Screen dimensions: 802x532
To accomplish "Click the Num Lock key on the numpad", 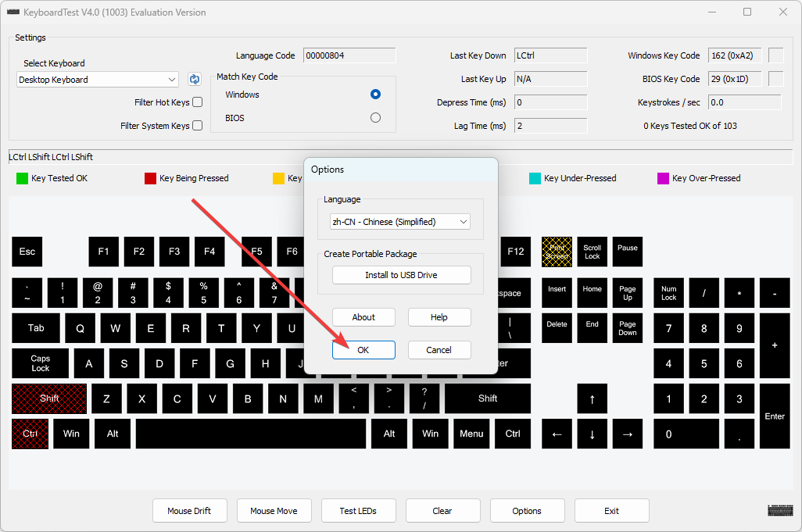I will click(x=668, y=293).
